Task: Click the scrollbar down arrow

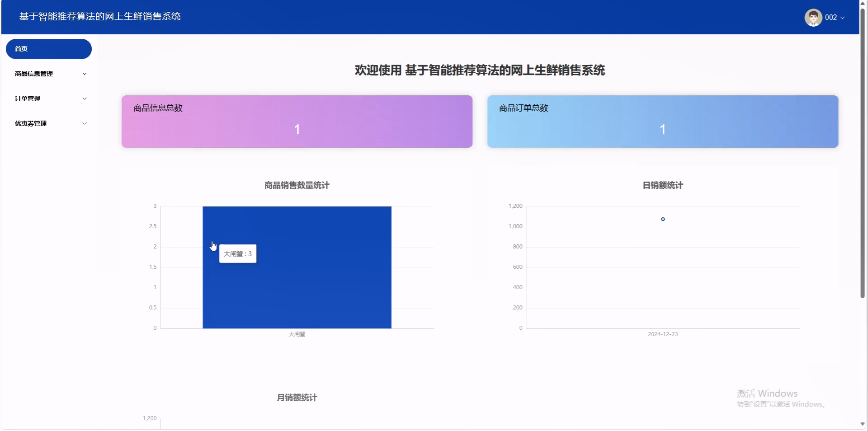Action: click(863, 424)
